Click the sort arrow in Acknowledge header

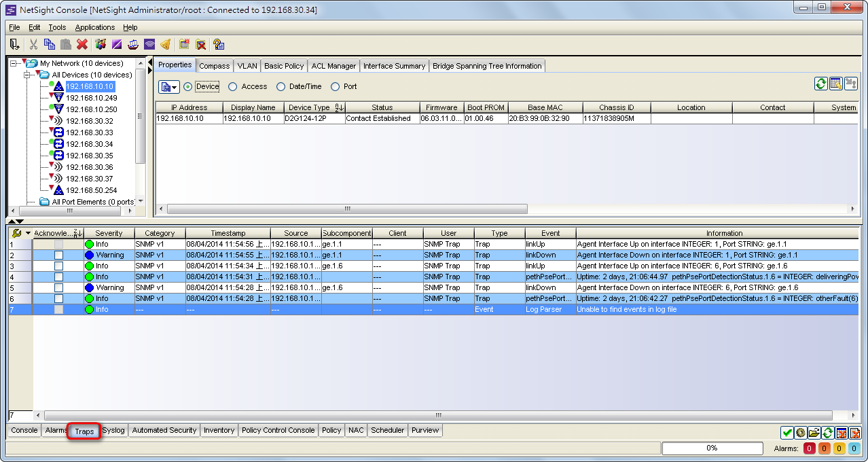[x=77, y=233]
